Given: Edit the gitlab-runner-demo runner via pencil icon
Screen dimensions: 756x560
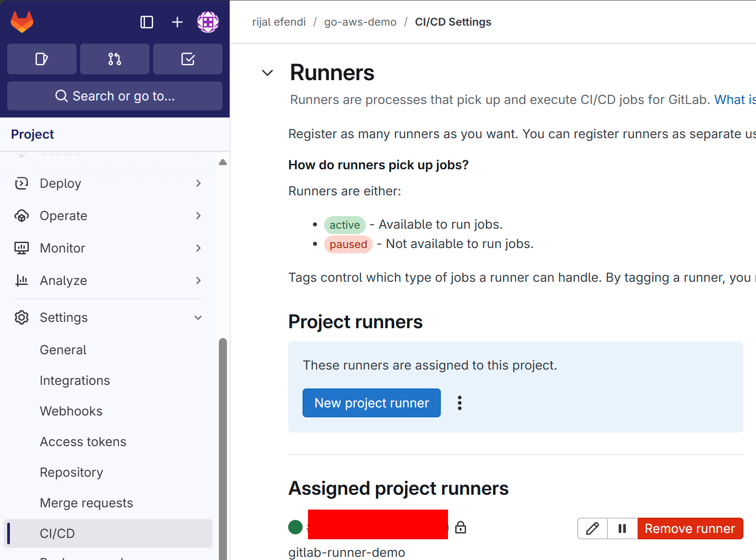Looking at the screenshot, I should (592, 528).
